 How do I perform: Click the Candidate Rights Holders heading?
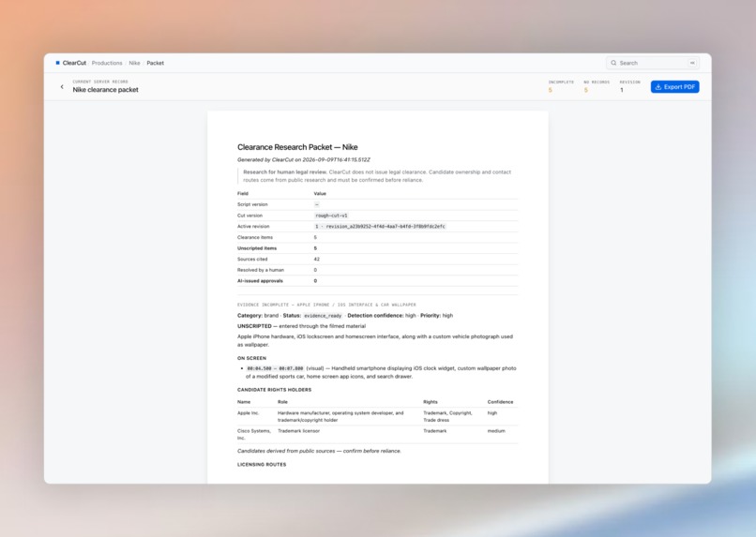click(274, 390)
